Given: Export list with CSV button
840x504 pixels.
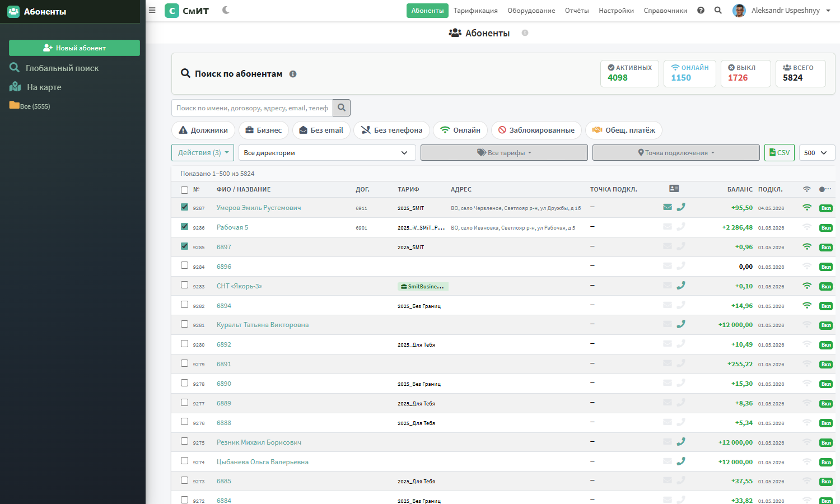Looking at the screenshot, I should click(x=780, y=153).
